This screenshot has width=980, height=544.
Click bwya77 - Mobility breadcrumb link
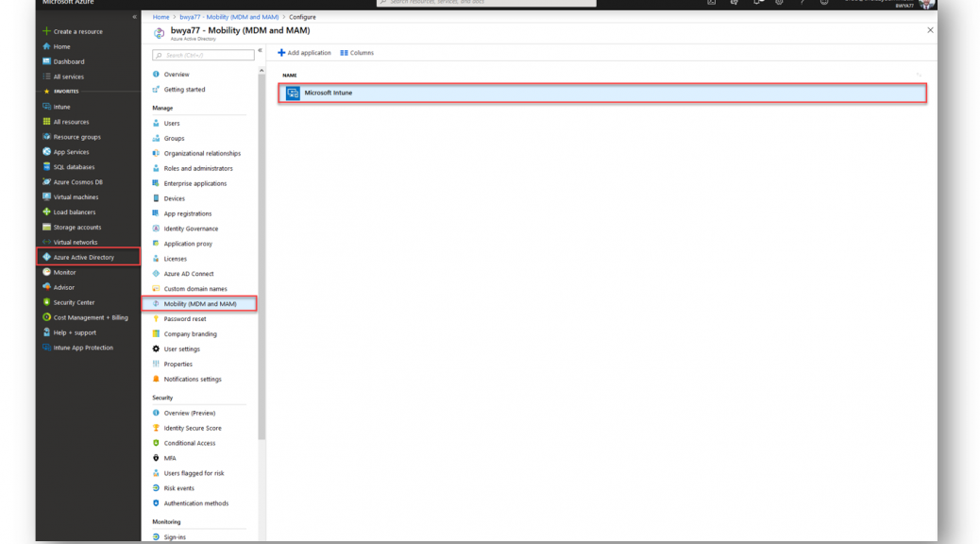pyautogui.click(x=228, y=17)
